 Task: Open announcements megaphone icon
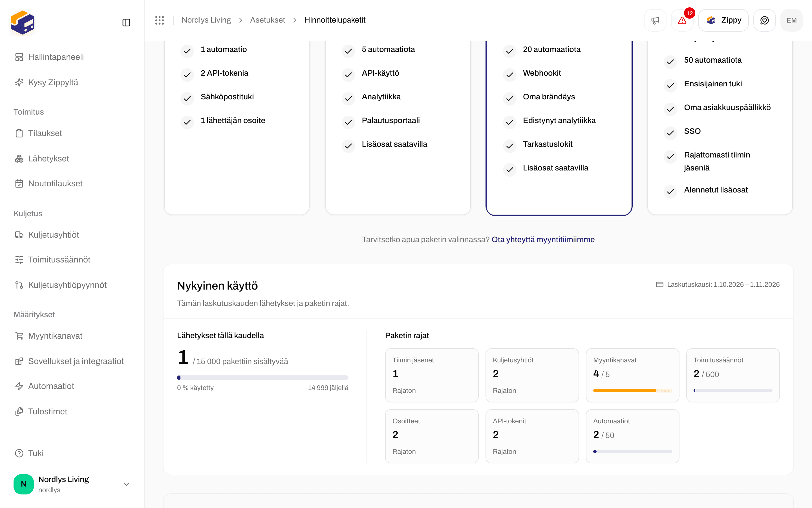point(655,20)
